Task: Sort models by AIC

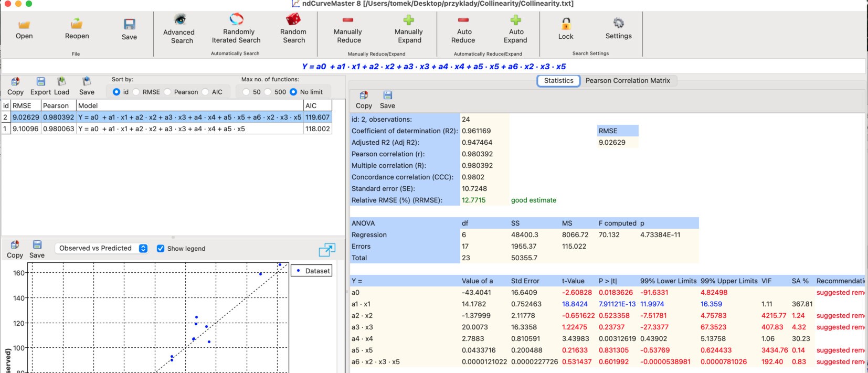Action: pos(205,92)
